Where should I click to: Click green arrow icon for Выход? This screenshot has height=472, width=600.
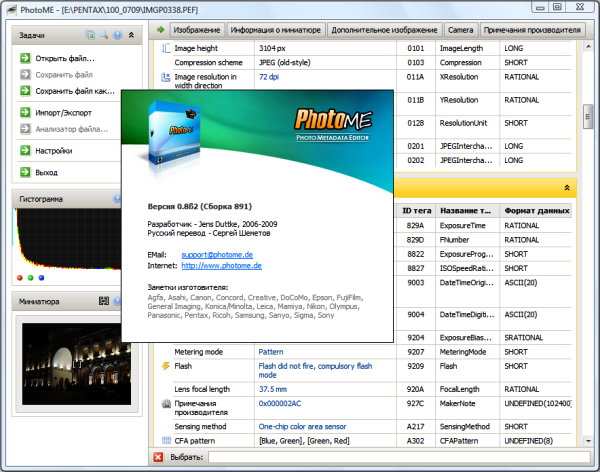25,172
